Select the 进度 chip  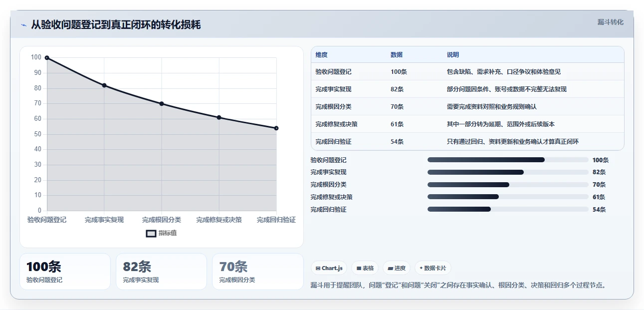click(x=397, y=268)
